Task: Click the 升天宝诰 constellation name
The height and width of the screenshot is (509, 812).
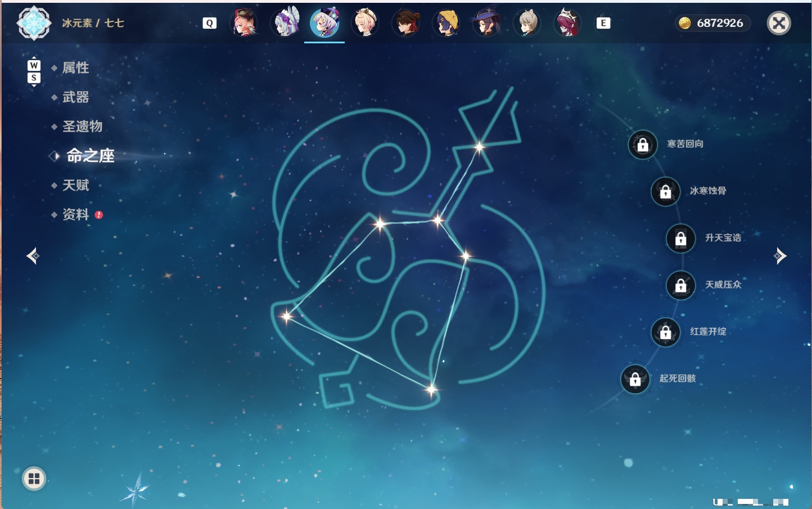Action: click(x=723, y=238)
